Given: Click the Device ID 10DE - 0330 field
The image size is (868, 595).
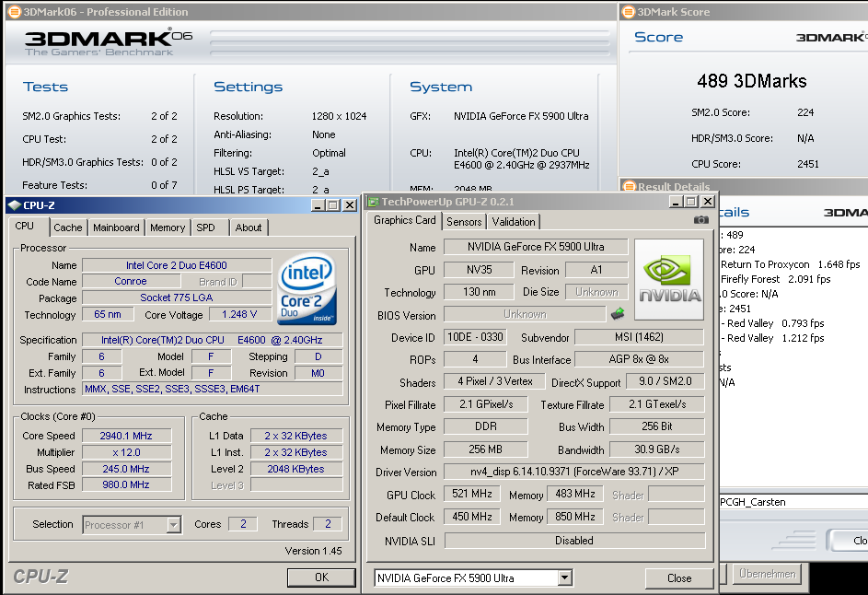Looking at the screenshot, I should coord(475,337).
